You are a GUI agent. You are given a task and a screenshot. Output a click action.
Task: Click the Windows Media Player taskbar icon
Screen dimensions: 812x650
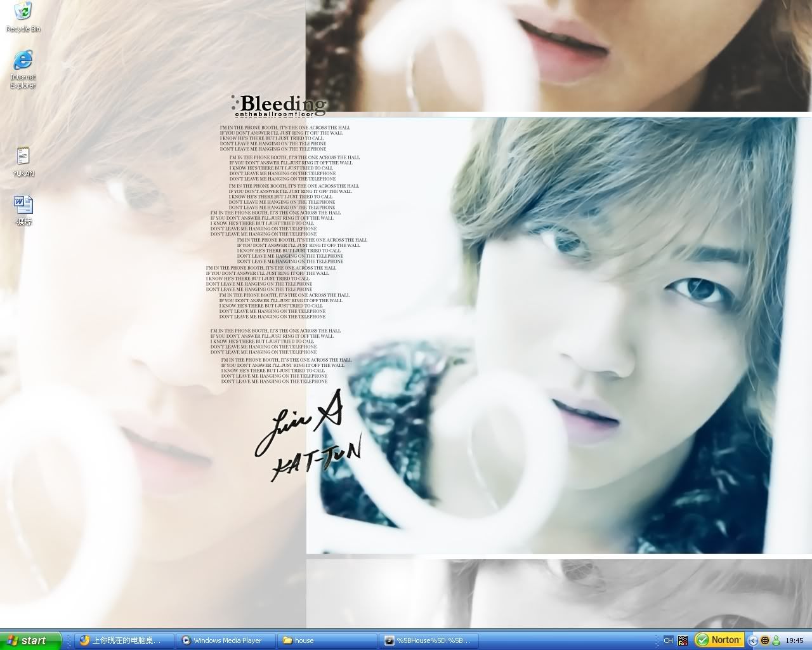[x=186, y=640]
